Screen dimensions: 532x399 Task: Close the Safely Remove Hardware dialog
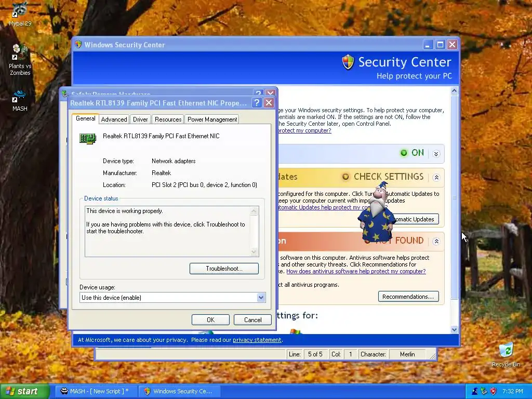(x=270, y=93)
